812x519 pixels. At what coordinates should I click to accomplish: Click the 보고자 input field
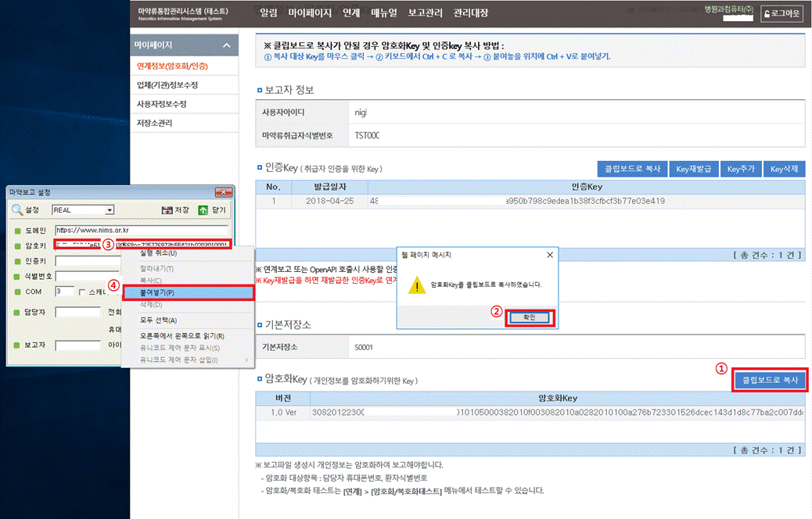point(77,345)
